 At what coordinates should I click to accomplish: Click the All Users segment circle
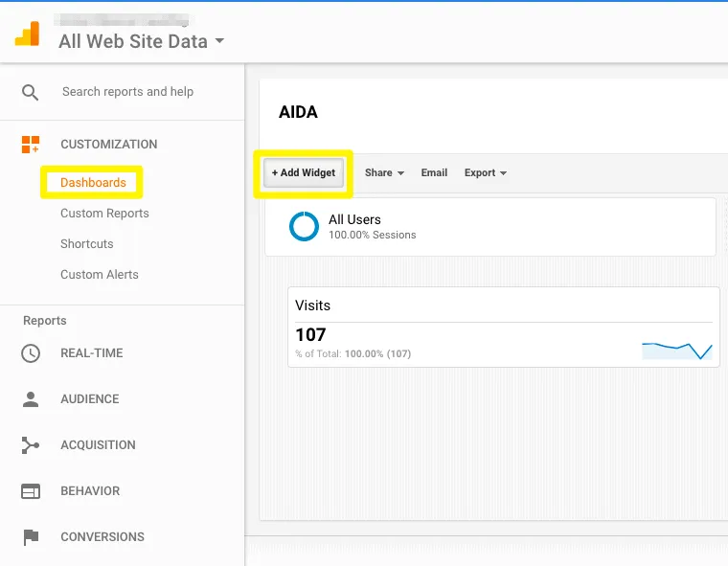coord(304,226)
